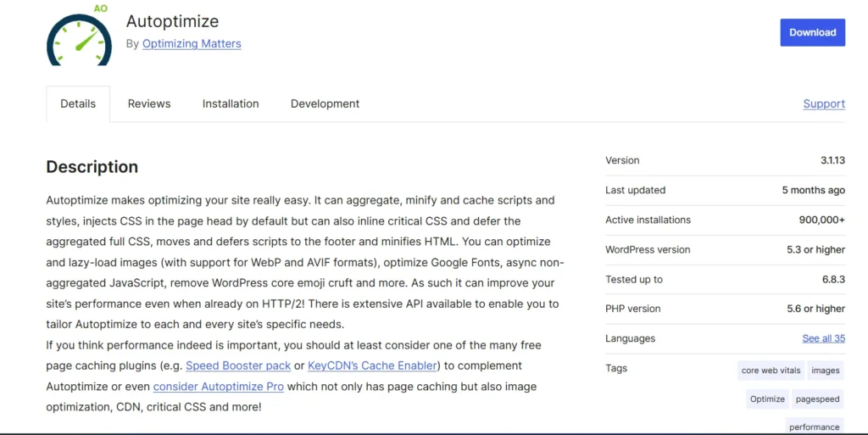This screenshot has width=868, height=435.
Task: Click the Description heading
Action: click(x=92, y=166)
